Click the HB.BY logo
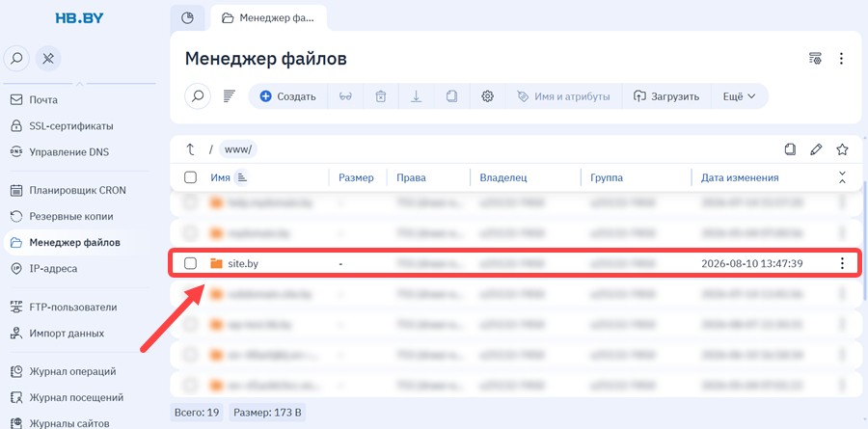Screen dimensions: 868x429 (79, 18)
